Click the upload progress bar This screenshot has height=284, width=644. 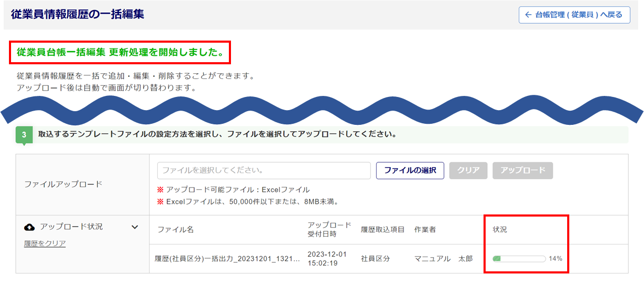click(x=519, y=259)
